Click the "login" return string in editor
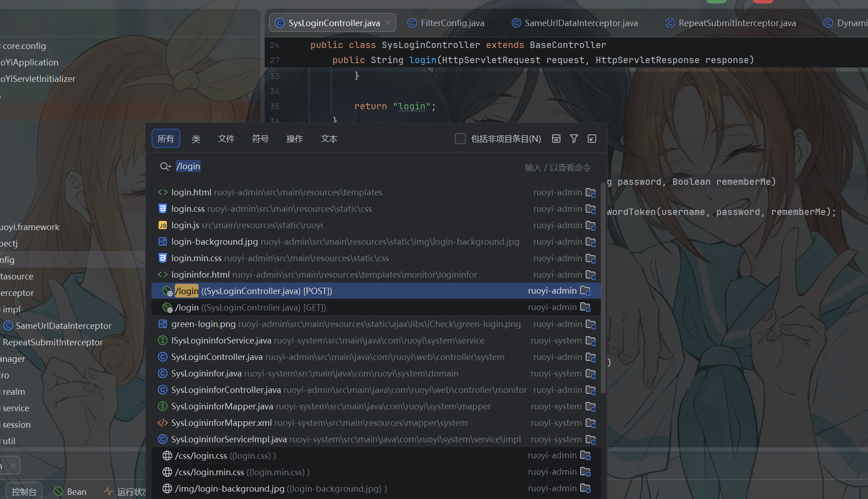This screenshot has height=499, width=868. tap(412, 107)
